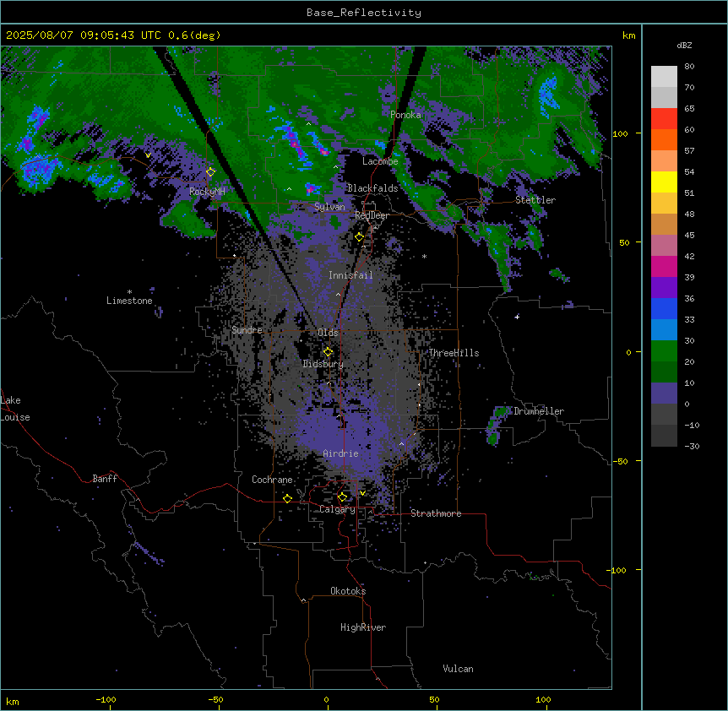Click the Blackfalds label
The image size is (728, 711).
[x=372, y=188]
